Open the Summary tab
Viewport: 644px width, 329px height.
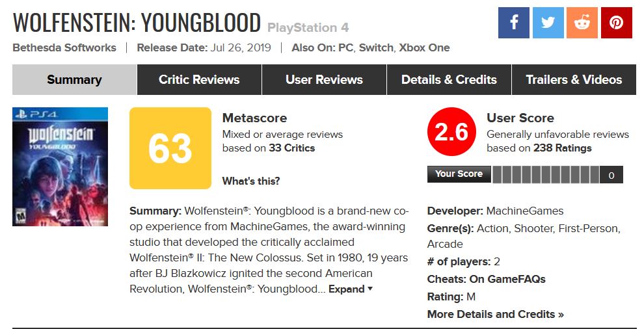click(x=74, y=80)
